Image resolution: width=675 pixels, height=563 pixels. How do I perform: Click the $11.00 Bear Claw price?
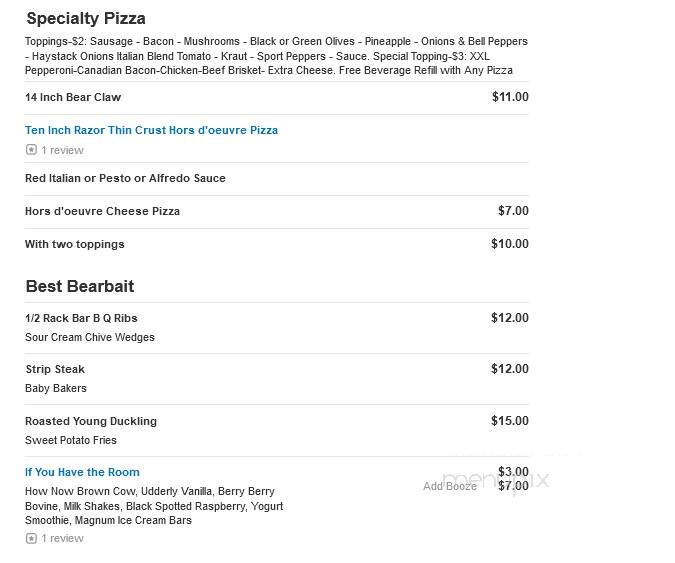pyautogui.click(x=510, y=97)
